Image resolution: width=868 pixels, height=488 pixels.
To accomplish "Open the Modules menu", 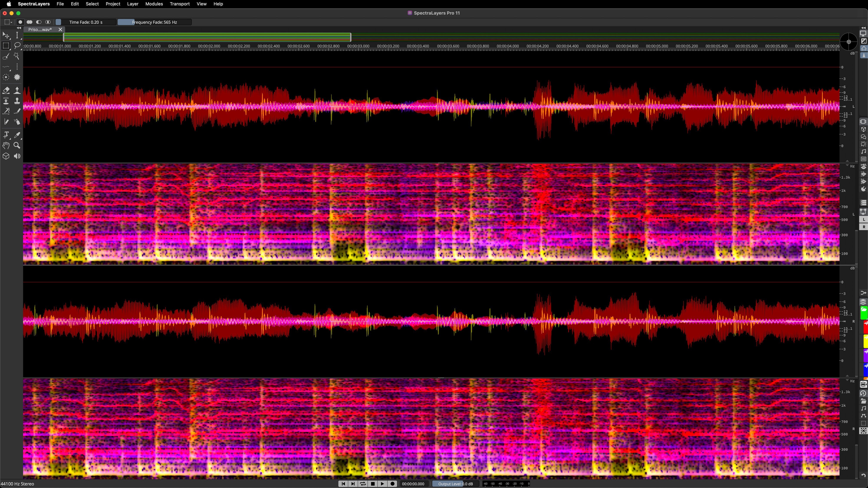I will click(x=154, y=4).
